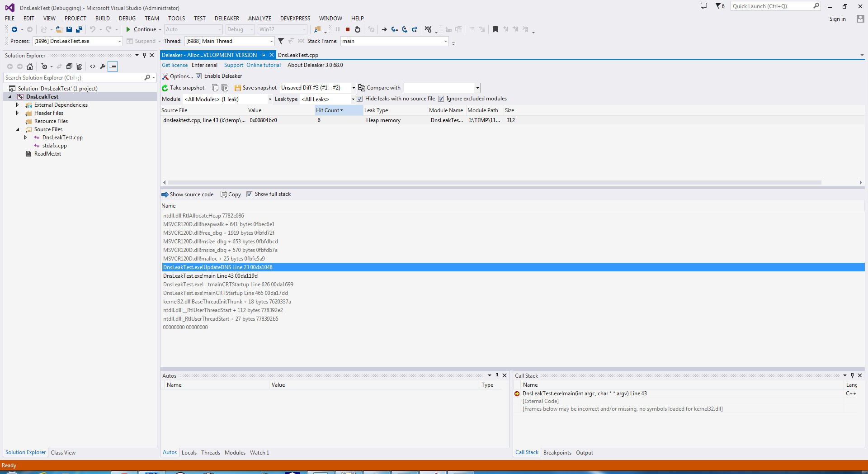
Task: Open the ANALYZE menu
Action: 259,19
